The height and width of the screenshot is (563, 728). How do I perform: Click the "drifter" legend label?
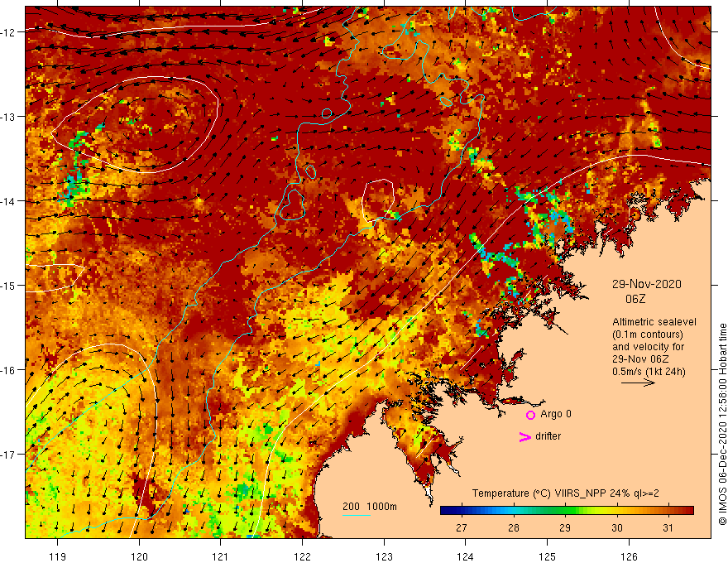[548, 436]
